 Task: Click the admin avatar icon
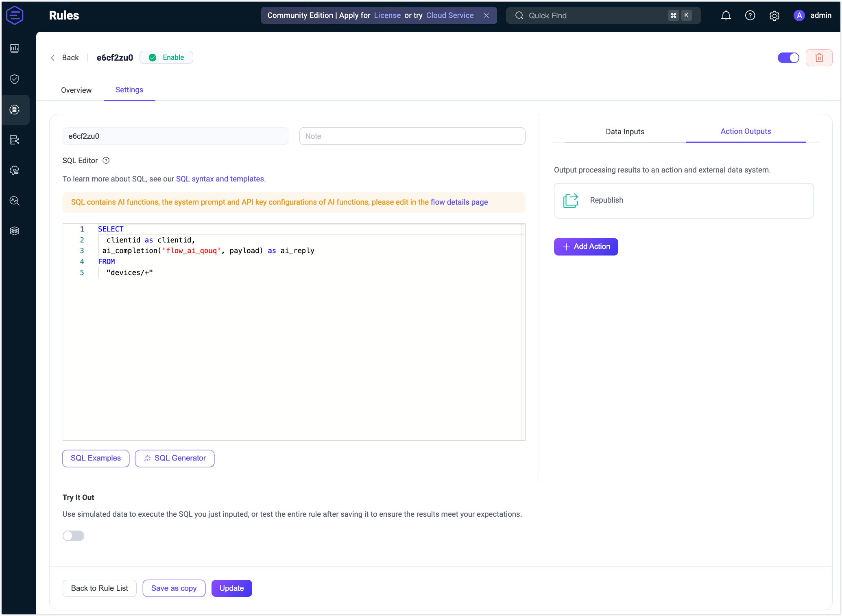pos(799,15)
